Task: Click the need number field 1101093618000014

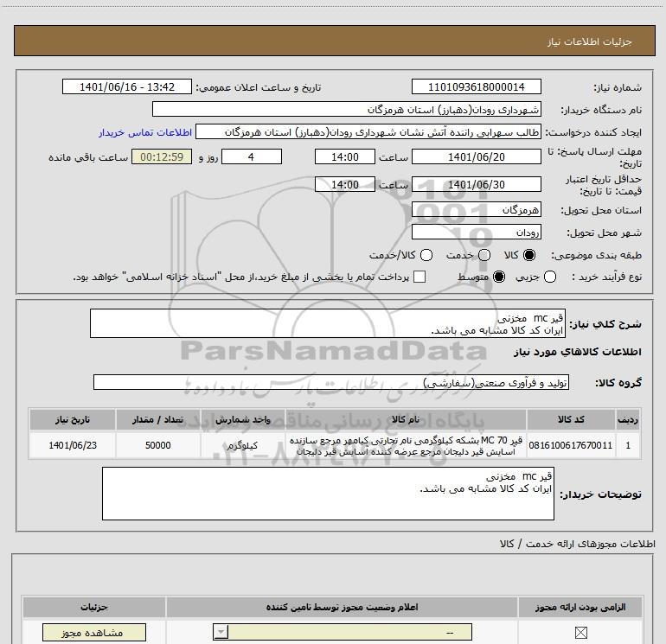Action: 476,87
